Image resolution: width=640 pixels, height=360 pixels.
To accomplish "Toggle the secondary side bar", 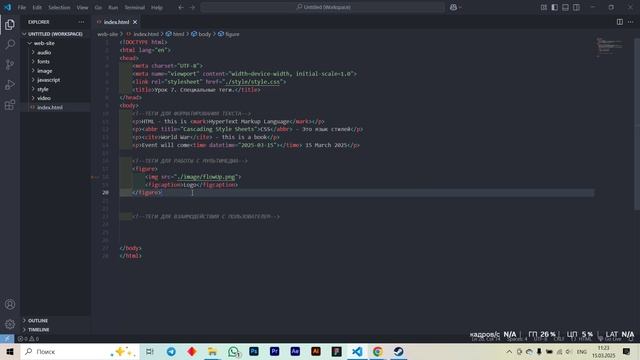I will coord(576,7).
